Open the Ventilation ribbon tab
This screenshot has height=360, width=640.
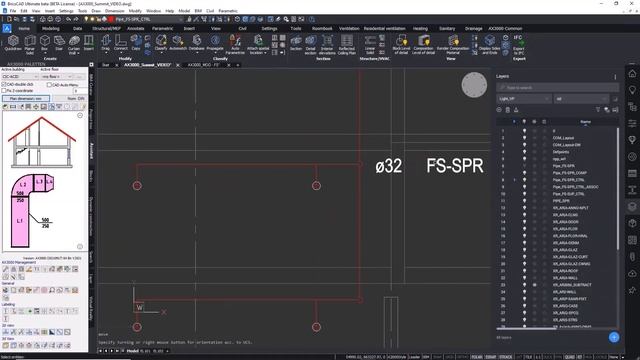click(x=349, y=29)
